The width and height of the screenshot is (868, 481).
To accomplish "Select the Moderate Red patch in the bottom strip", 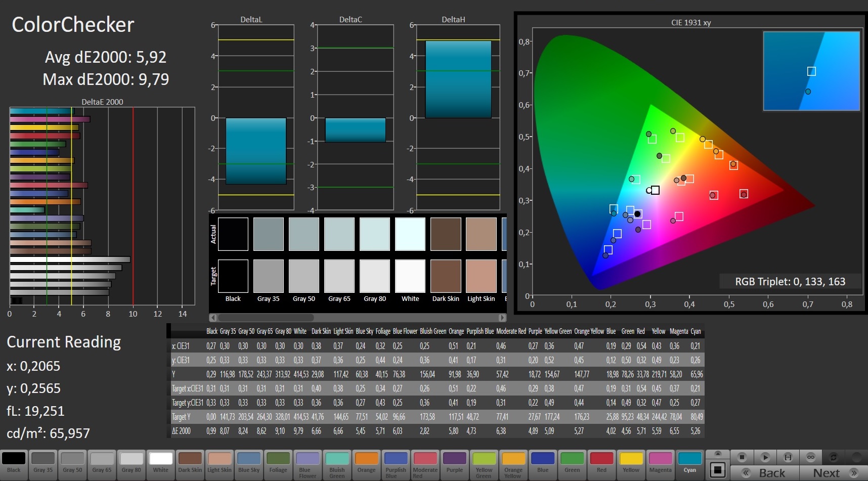I will tap(425, 465).
